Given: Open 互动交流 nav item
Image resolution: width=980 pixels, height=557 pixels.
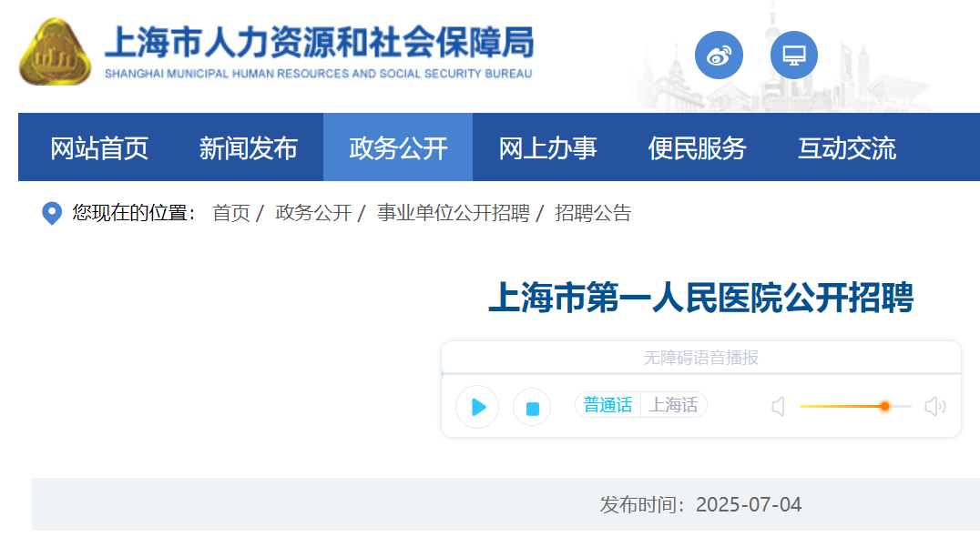Looking at the screenshot, I should (847, 148).
